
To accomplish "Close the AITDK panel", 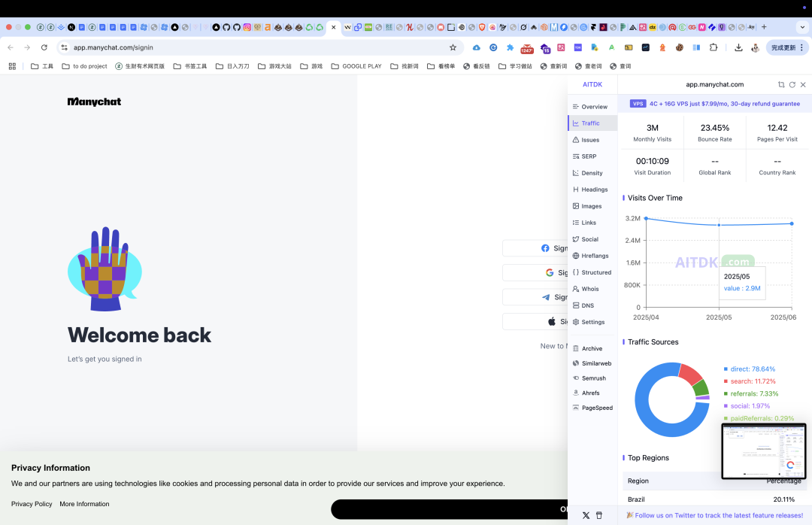I will [x=803, y=84].
